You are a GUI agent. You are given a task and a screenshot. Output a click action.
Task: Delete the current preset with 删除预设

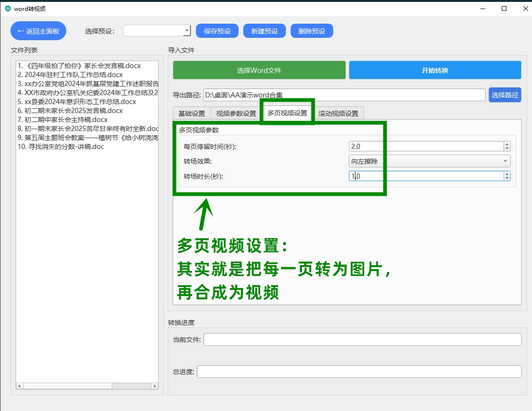coord(311,30)
